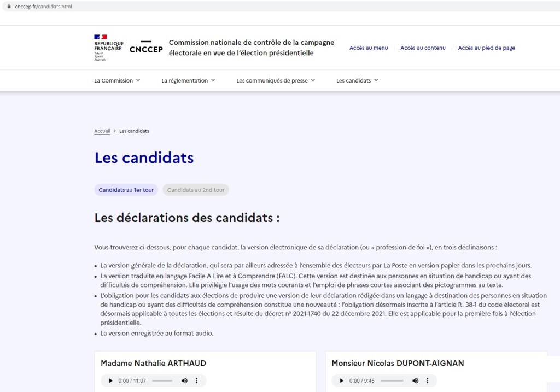Screen dimensions: 560x392
Task: Open the Les communiqués de presse dropdown
Action: 275,80
